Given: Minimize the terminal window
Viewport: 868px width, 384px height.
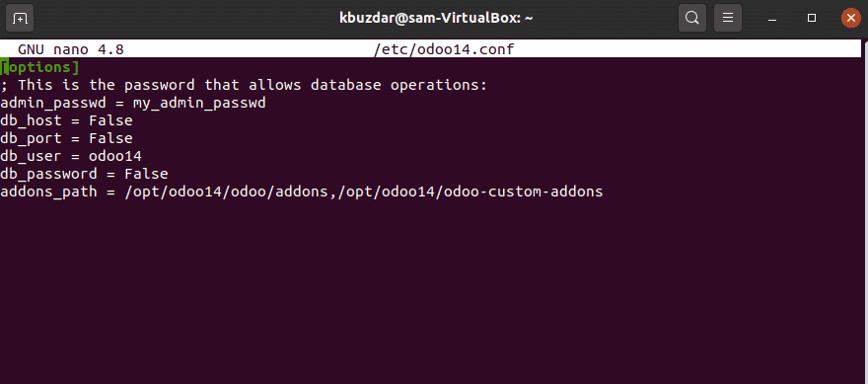Looking at the screenshot, I should [x=772, y=19].
